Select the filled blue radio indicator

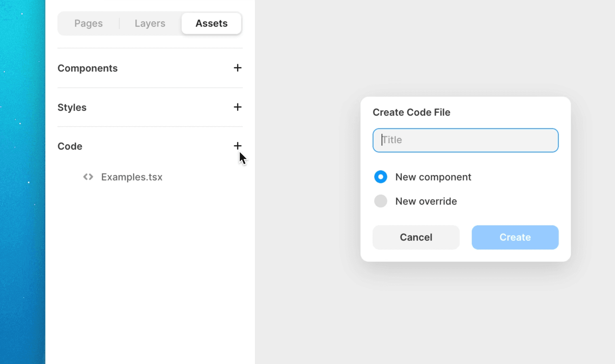(x=380, y=177)
